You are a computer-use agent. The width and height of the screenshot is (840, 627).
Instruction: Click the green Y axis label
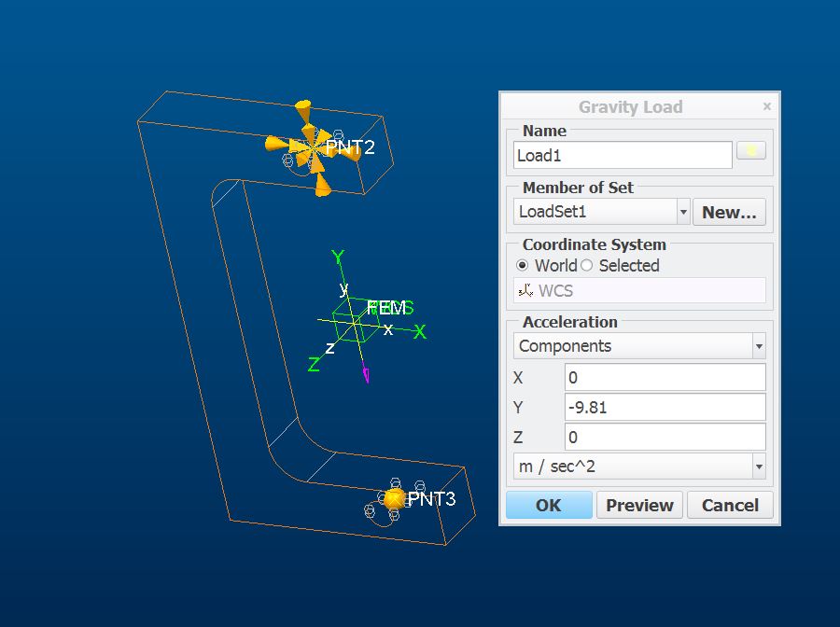pos(338,258)
